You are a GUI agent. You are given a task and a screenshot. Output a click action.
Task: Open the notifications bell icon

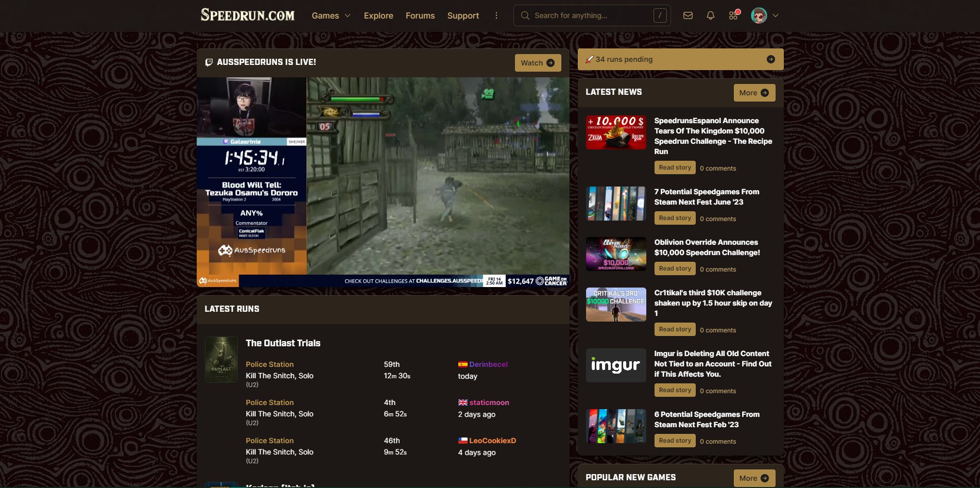710,15
